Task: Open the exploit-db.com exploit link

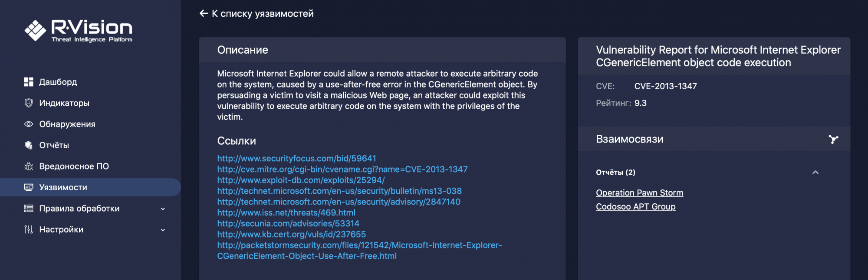Action: pyautogui.click(x=301, y=180)
